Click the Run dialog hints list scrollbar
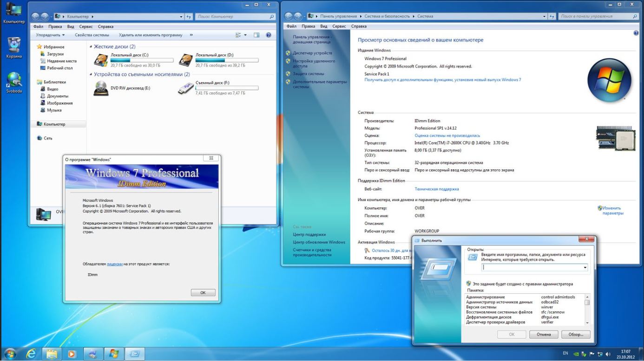 (x=587, y=309)
